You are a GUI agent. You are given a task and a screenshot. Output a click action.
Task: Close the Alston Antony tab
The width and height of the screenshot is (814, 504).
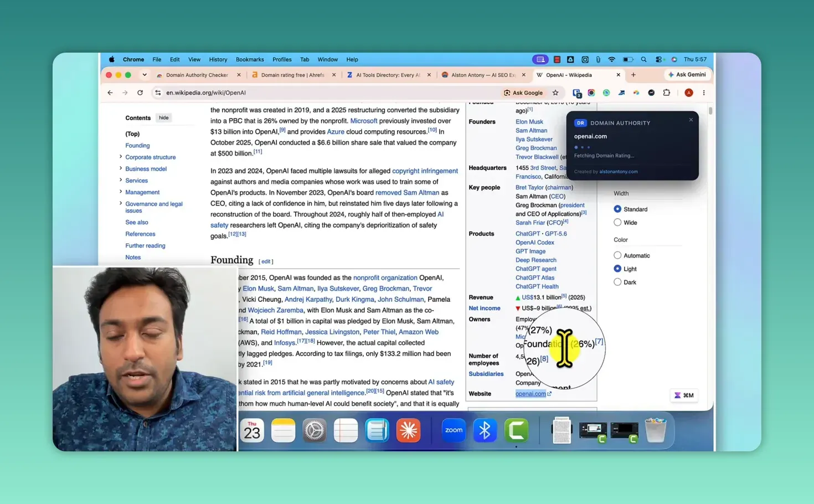tap(525, 75)
